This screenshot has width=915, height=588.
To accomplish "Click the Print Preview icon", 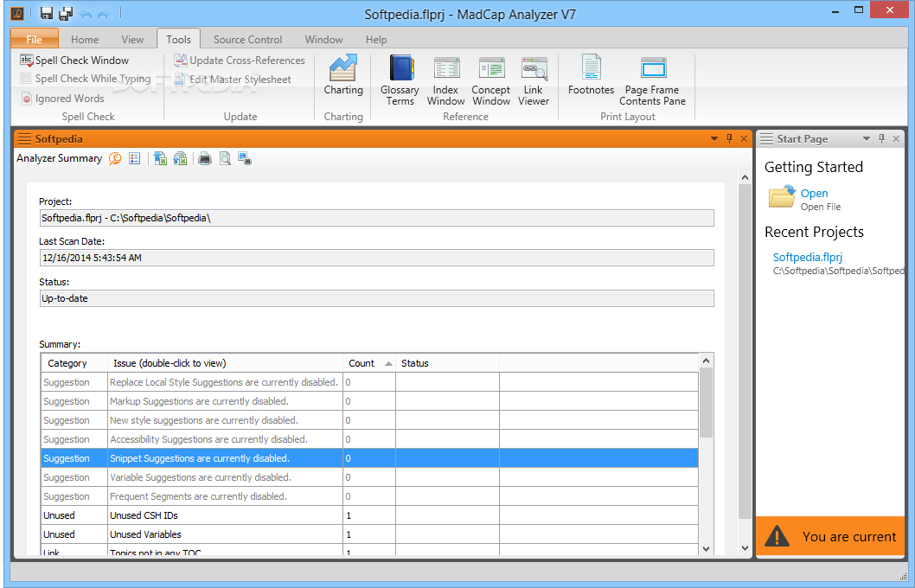I will pyautogui.click(x=225, y=158).
